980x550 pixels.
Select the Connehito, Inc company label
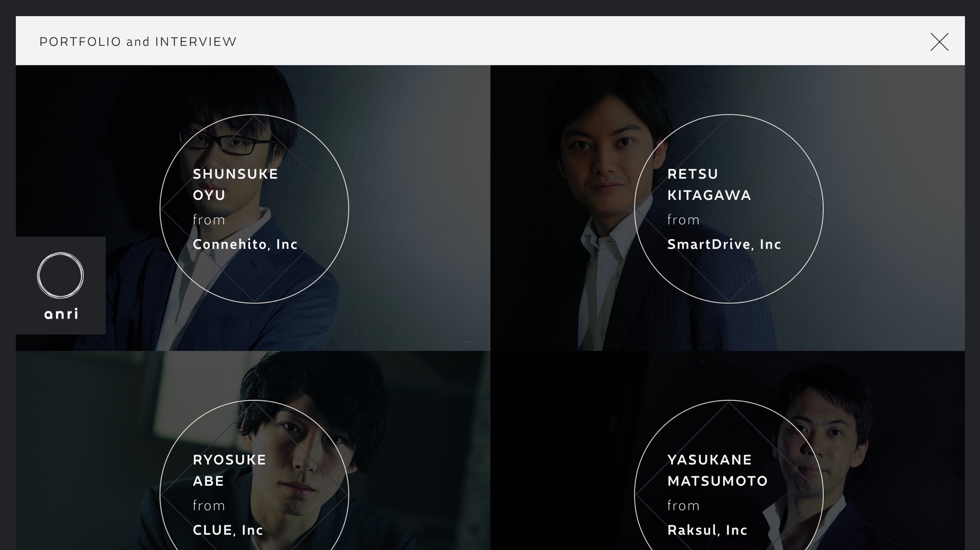245,245
